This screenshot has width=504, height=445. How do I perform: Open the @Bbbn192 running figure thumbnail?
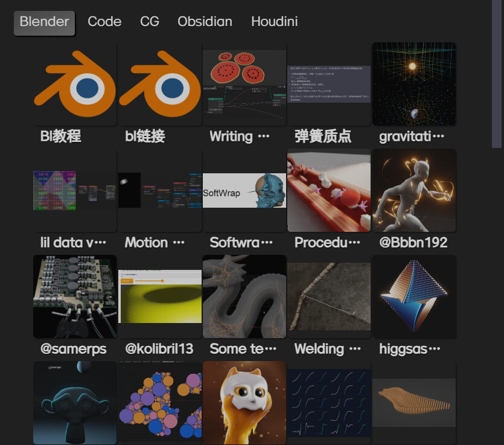[x=414, y=190]
